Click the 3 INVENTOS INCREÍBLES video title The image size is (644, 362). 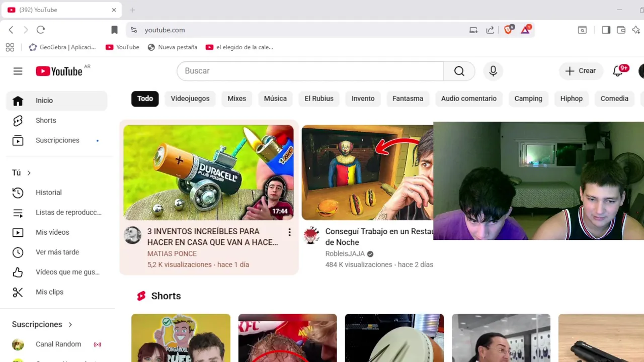212,237
